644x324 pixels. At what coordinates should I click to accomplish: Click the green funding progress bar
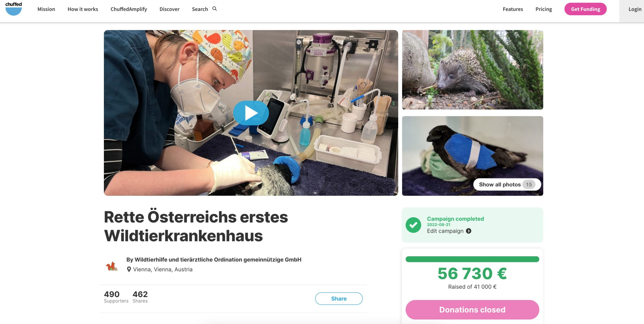tap(472, 259)
